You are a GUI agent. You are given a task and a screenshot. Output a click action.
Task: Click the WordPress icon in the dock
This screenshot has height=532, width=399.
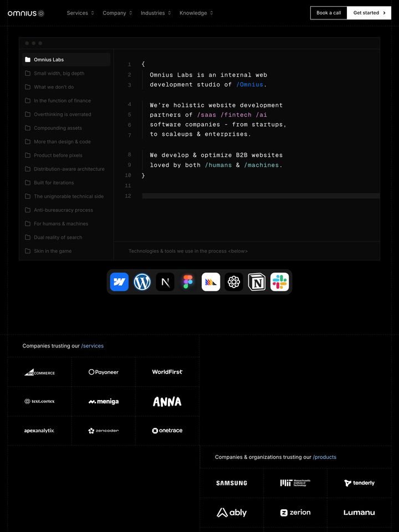(142, 282)
